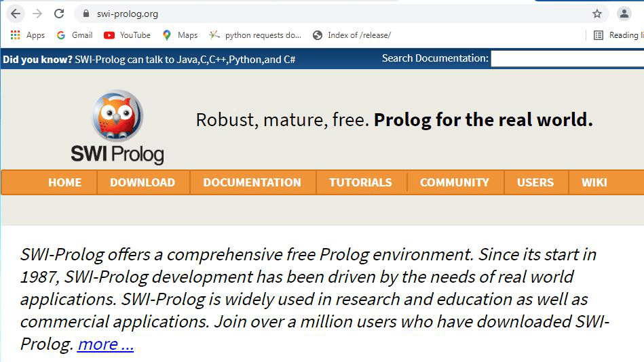Click the padlock site info icon
This screenshot has width=644, height=362.
(x=86, y=14)
